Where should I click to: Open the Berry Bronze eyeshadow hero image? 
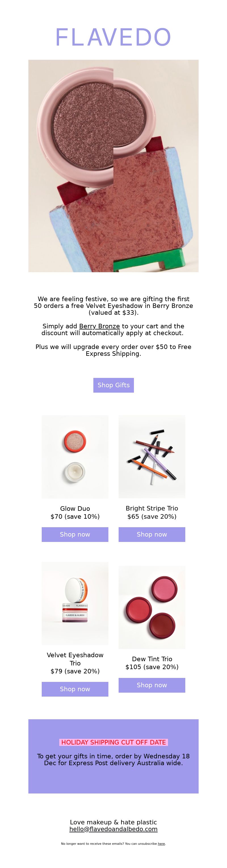point(113,166)
